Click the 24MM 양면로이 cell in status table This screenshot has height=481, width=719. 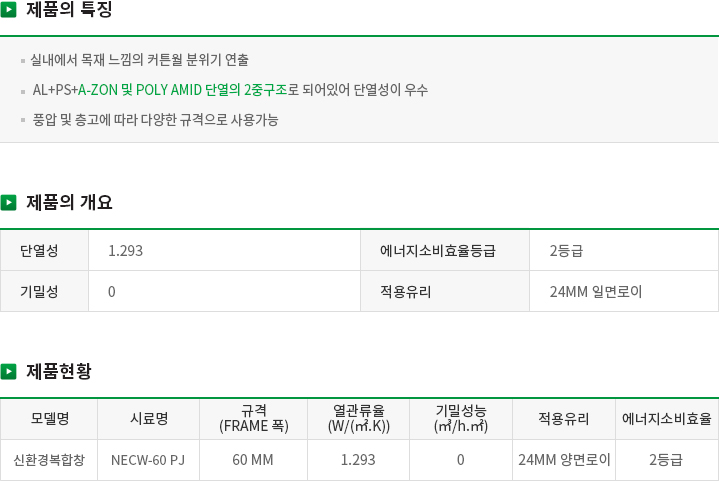click(x=564, y=460)
